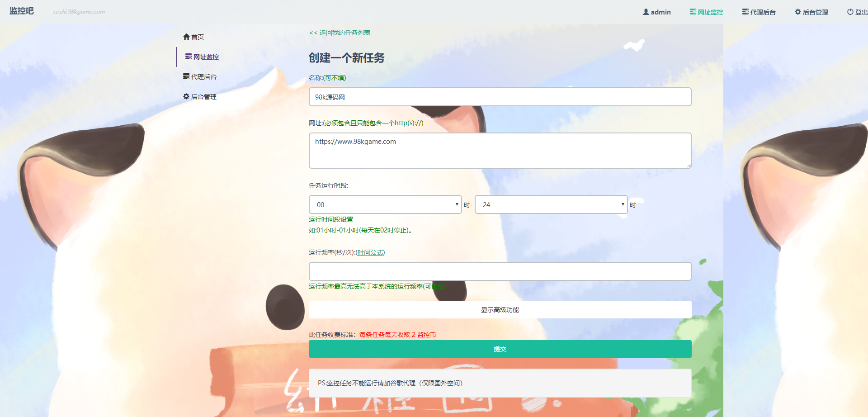Click the 后台管理 gear icon in top navigation
This screenshot has height=417, width=868.
[x=798, y=12]
